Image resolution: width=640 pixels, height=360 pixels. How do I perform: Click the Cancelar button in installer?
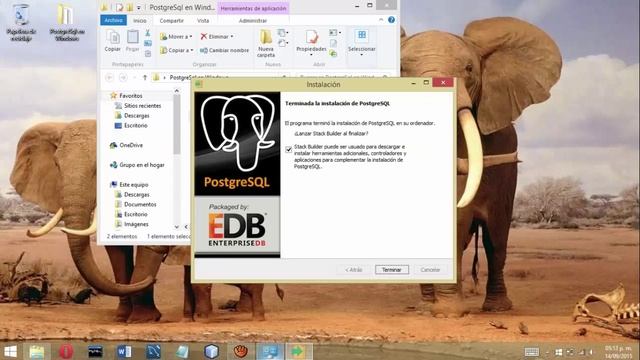point(430,270)
